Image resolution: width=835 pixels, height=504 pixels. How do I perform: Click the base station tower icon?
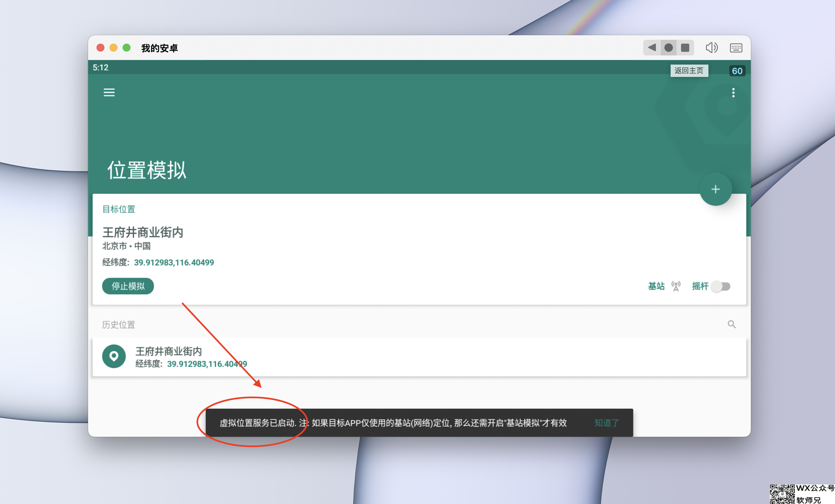pyautogui.click(x=676, y=286)
